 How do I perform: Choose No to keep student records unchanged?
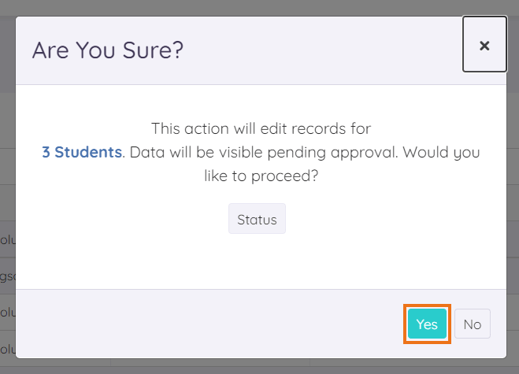click(x=472, y=324)
